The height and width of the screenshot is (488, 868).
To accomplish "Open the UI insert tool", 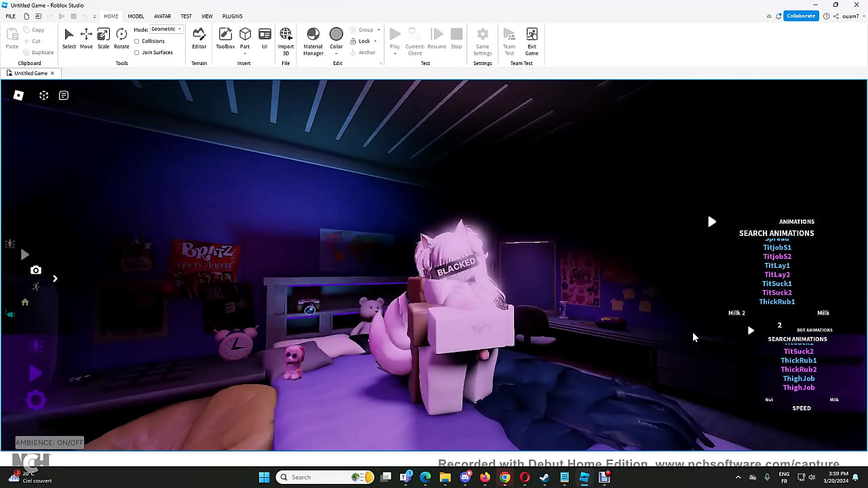I will coord(264,39).
